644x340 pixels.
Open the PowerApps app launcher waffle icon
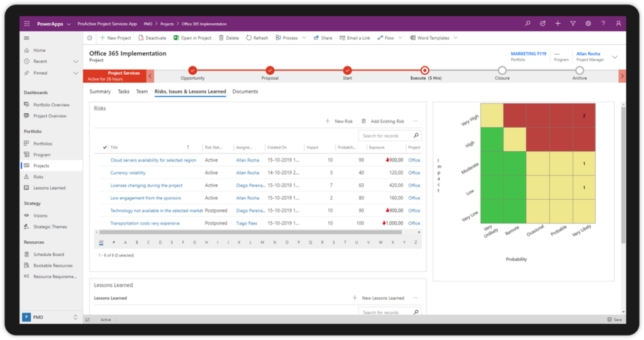coord(27,24)
